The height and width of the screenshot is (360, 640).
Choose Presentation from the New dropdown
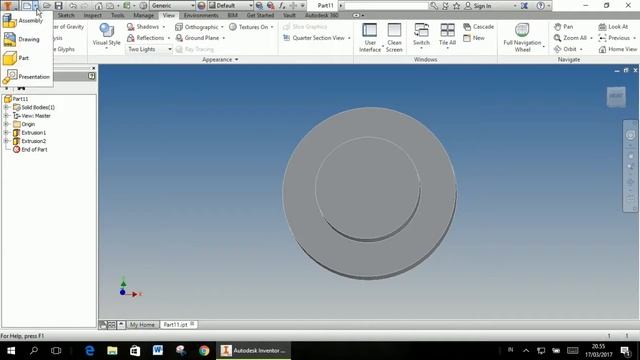pyautogui.click(x=27, y=76)
